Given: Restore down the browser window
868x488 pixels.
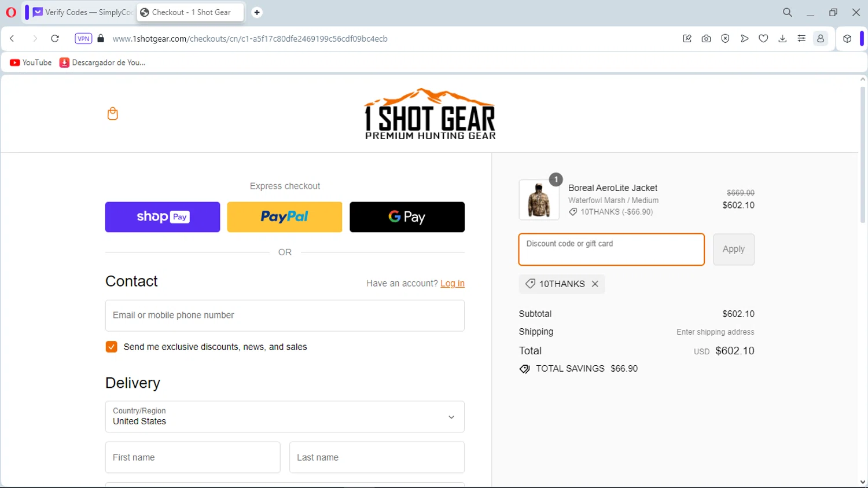Looking at the screenshot, I should [x=833, y=12].
